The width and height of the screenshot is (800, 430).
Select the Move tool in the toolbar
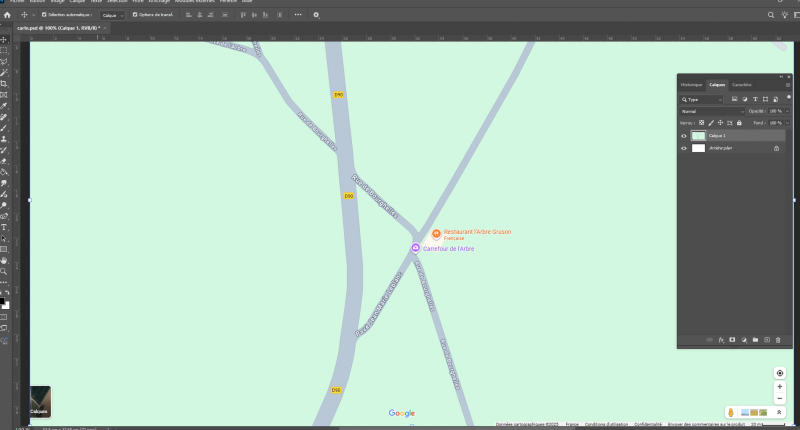pos(4,39)
